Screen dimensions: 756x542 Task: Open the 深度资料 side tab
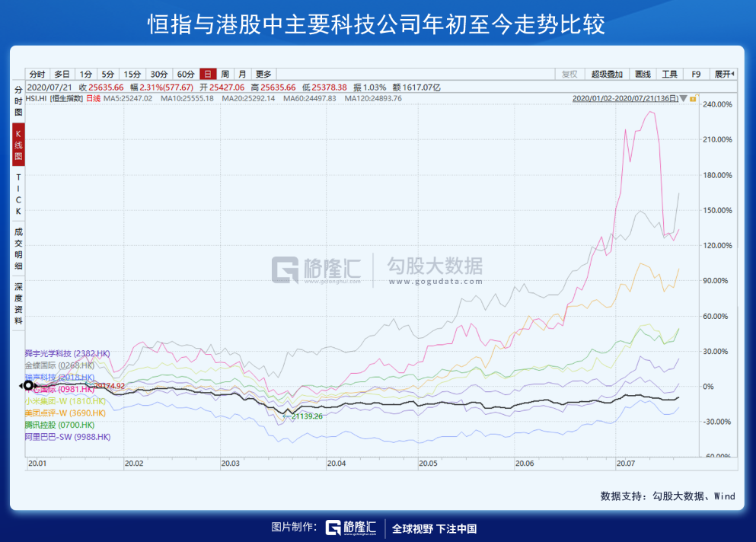[18, 304]
